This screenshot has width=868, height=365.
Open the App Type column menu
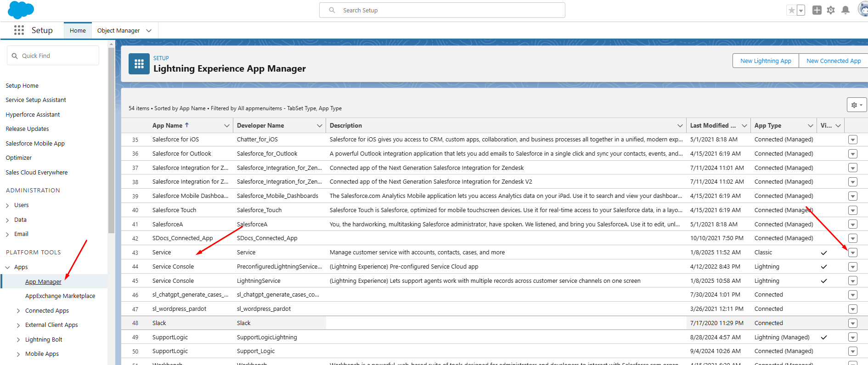click(811, 126)
